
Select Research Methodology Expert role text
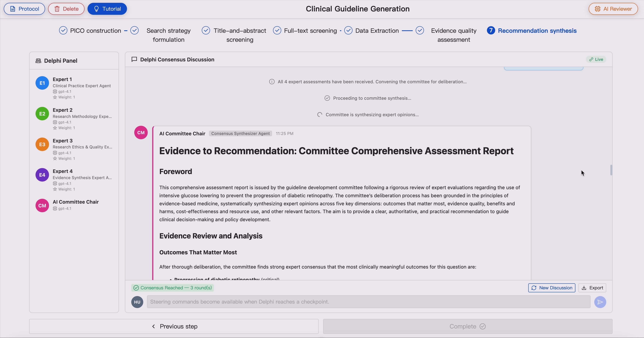(82, 116)
